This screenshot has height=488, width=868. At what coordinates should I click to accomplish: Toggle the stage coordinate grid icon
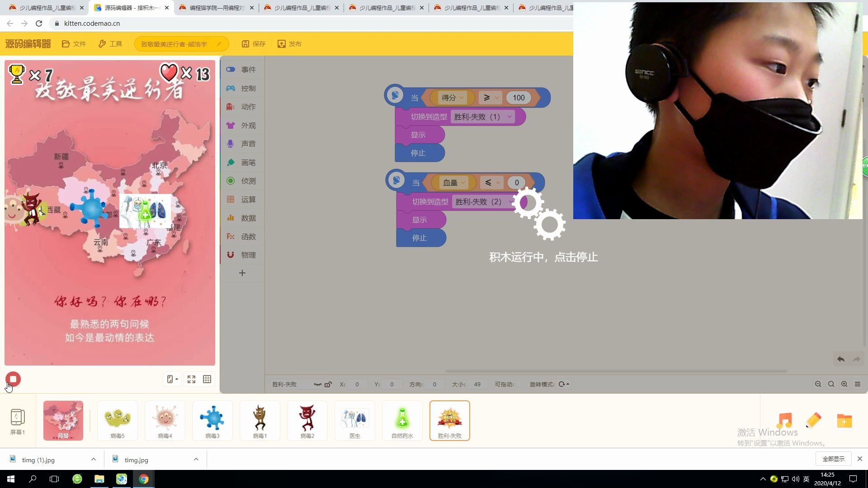point(207,379)
